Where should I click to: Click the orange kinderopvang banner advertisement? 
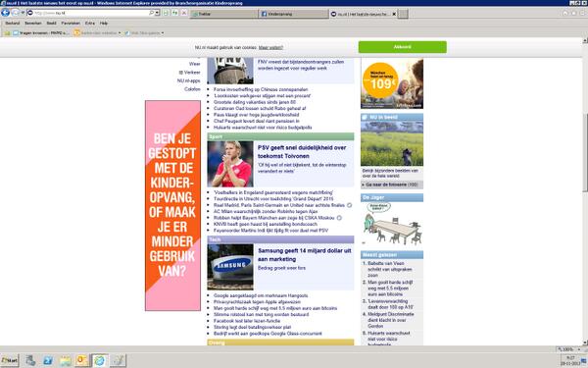(172, 205)
